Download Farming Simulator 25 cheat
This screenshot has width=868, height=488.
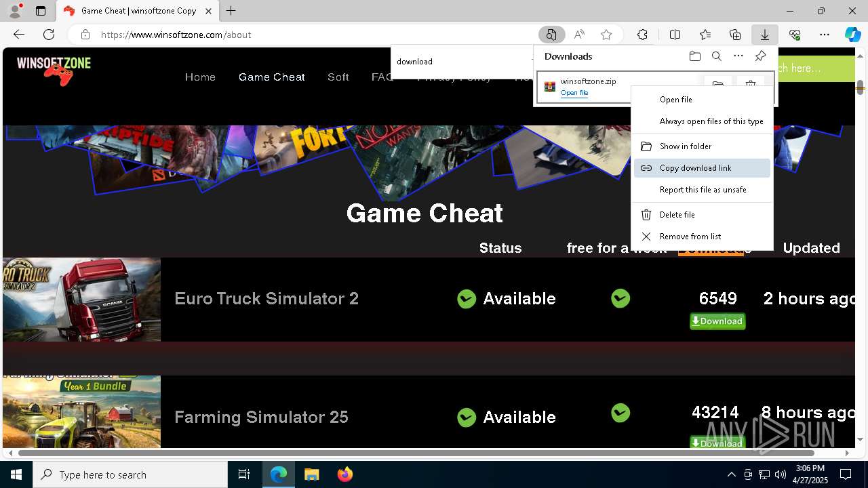pos(717,443)
